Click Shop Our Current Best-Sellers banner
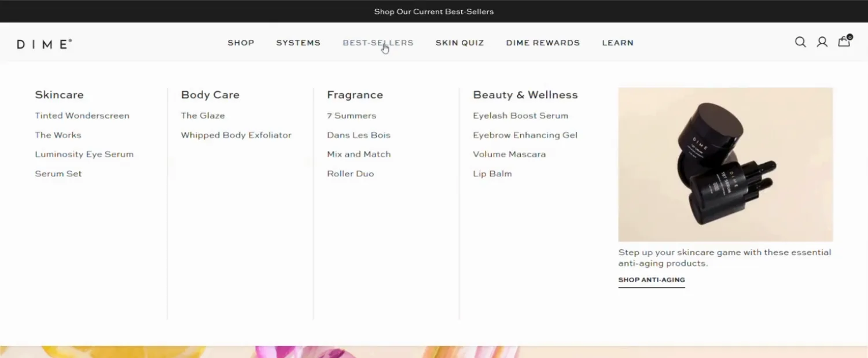Viewport: 868px width, 358px height. click(434, 12)
